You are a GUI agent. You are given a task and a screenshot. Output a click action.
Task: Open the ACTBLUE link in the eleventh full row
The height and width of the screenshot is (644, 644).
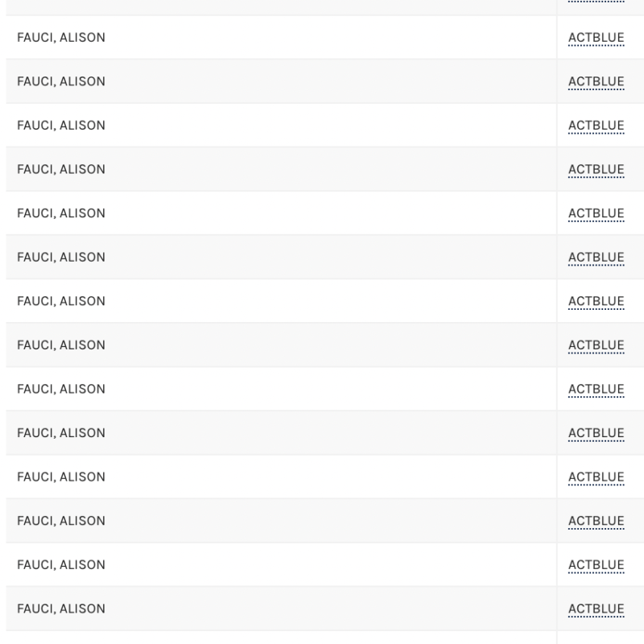pos(596,477)
